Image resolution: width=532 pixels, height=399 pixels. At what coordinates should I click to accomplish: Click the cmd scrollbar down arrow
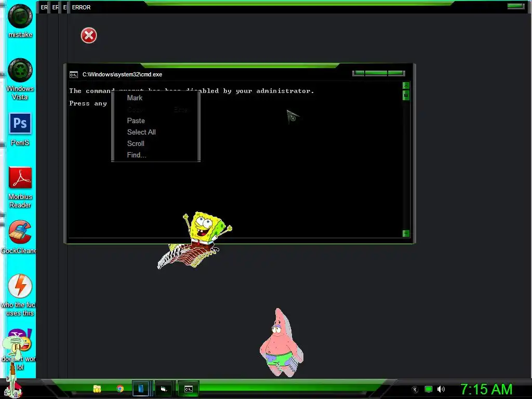click(406, 233)
